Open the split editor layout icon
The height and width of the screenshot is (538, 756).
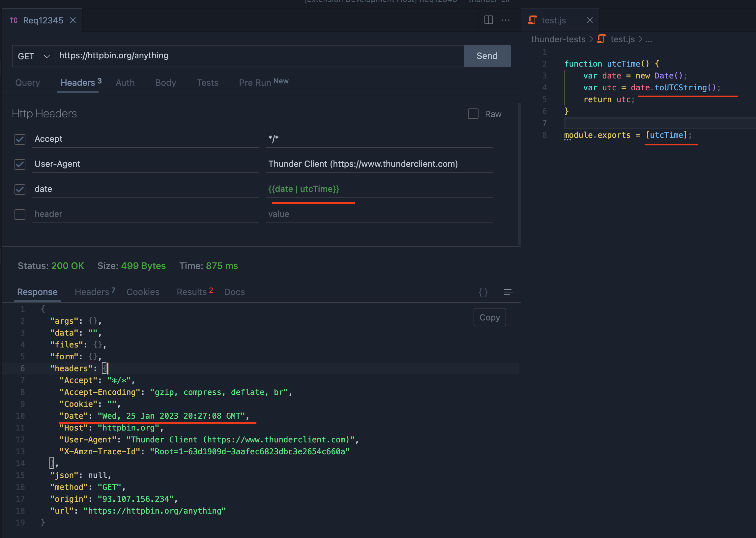[488, 20]
